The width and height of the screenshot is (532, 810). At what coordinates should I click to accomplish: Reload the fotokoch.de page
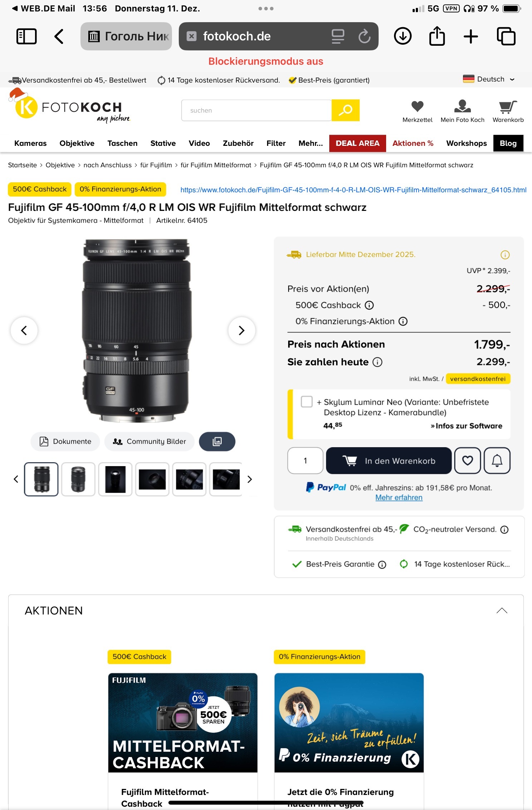pyautogui.click(x=364, y=36)
